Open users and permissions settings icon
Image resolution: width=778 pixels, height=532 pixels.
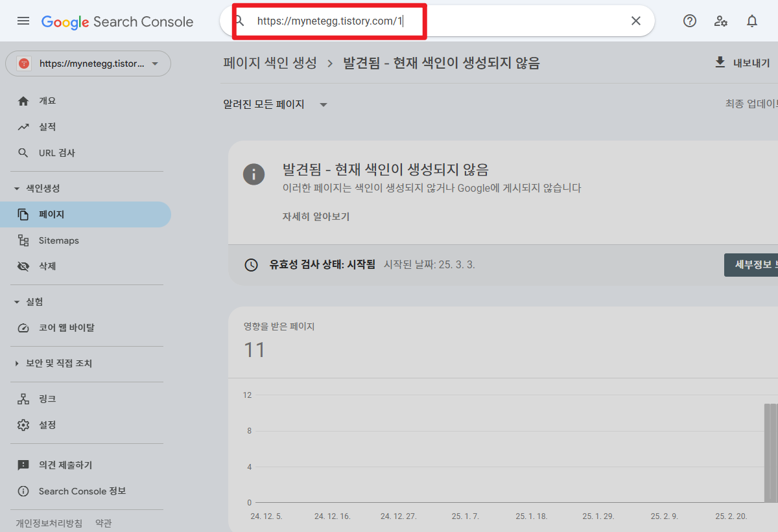point(721,21)
